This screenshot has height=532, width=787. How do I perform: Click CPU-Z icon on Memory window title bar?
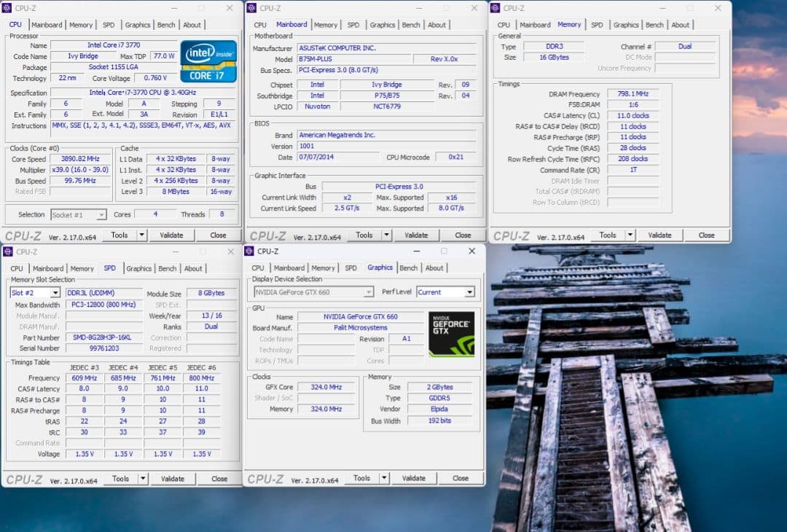(496, 8)
